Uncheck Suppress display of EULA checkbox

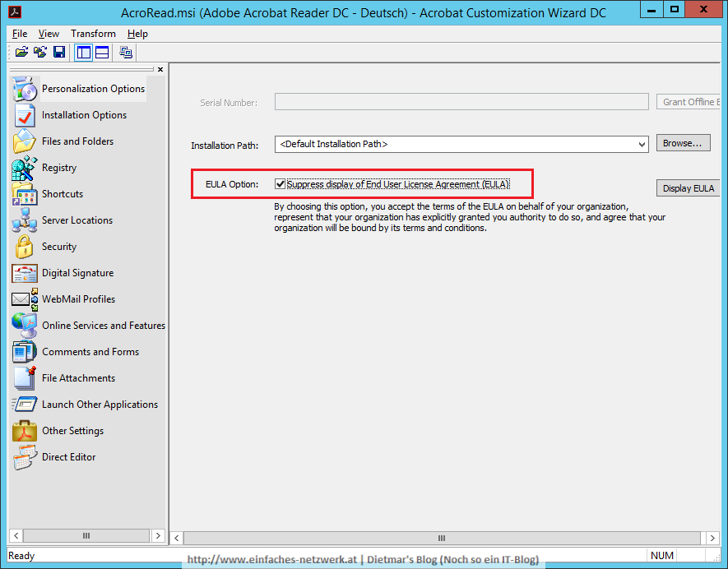coord(280,184)
